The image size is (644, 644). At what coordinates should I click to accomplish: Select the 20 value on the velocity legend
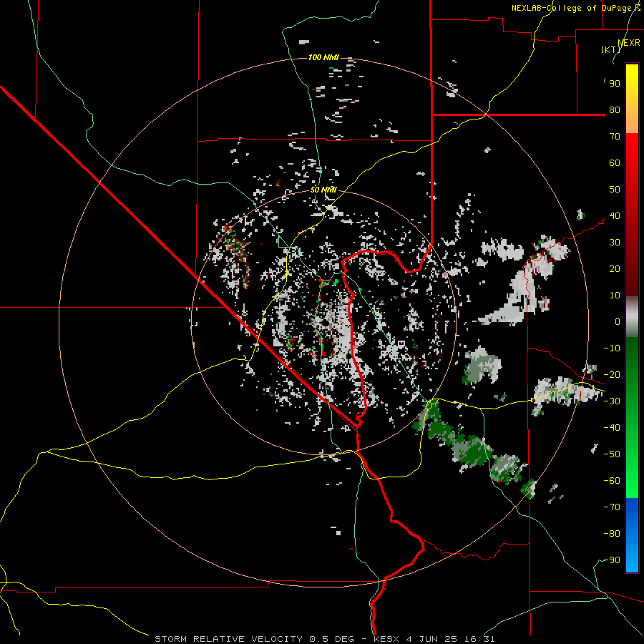(x=615, y=269)
